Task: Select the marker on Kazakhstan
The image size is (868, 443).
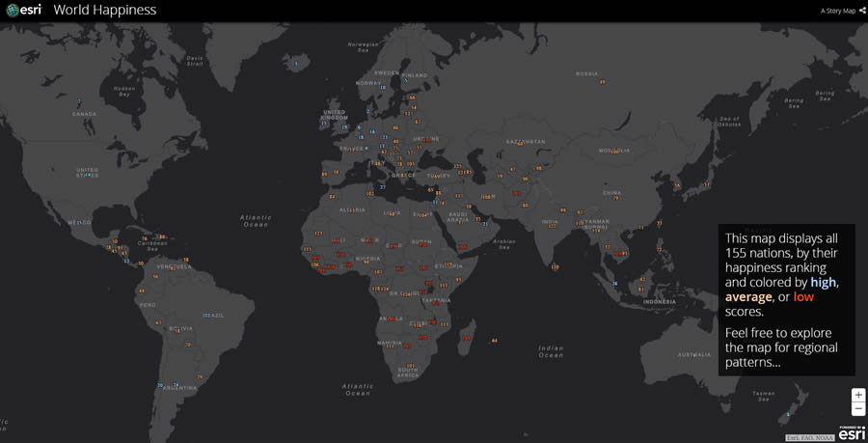Action: point(519,145)
